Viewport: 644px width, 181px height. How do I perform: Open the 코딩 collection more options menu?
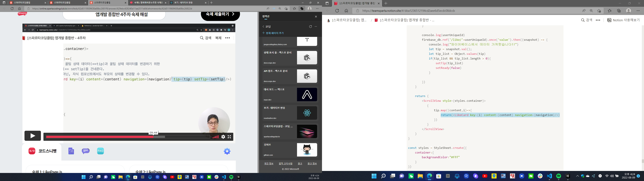click(x=316, y=26)
